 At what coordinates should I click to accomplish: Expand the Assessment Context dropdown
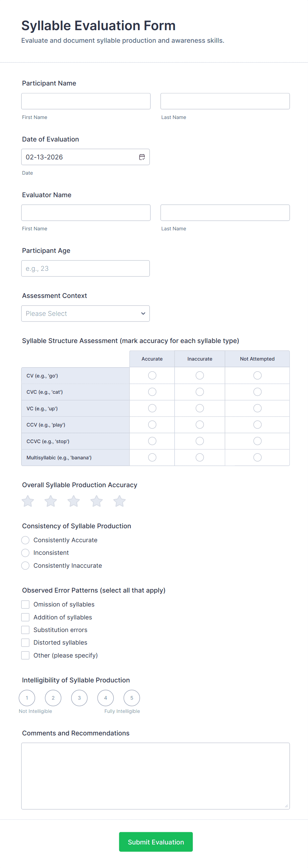tap(85, 314)
